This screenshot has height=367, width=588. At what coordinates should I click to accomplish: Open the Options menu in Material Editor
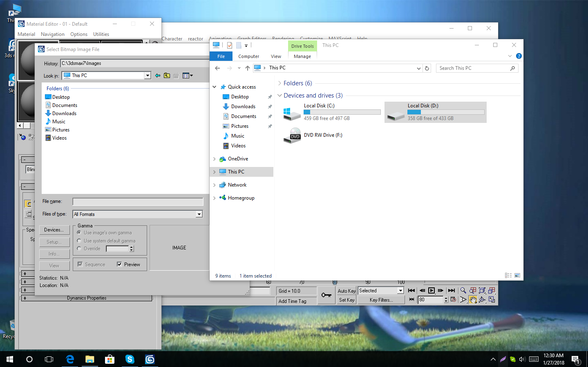tap(78, 34)
